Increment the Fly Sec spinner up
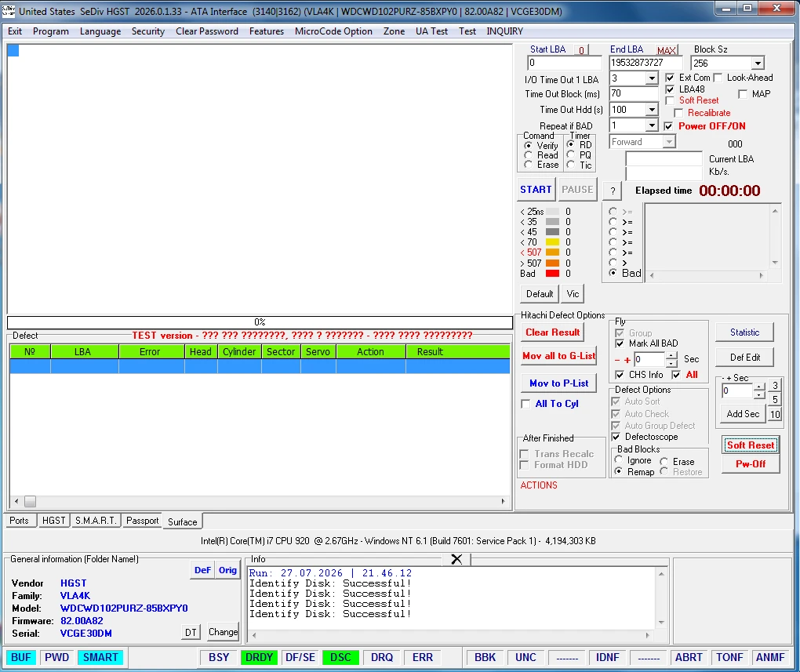 672,356
